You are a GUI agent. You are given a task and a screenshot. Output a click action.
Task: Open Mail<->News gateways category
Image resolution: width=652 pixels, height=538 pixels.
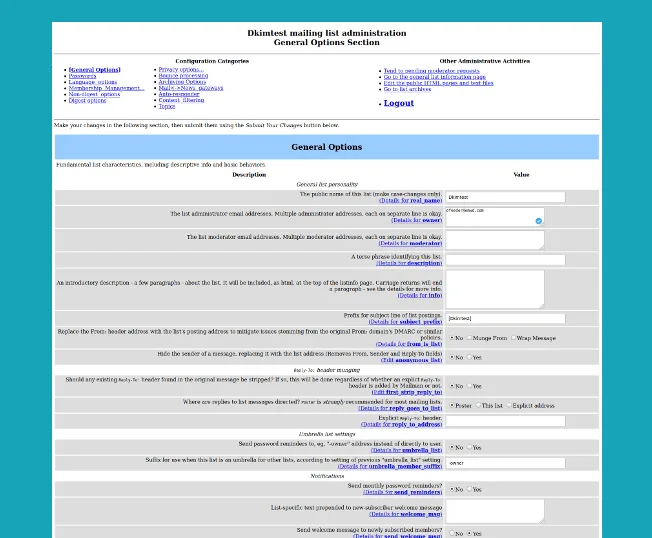(x=191, y=88)
